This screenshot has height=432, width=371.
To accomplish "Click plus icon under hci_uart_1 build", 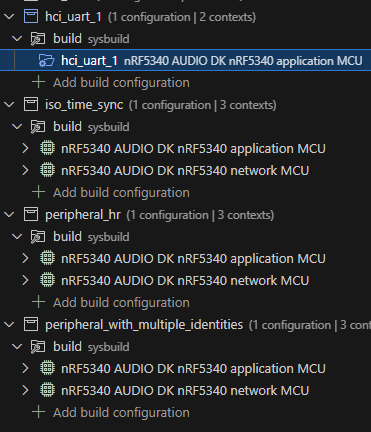I will tap(39, 82).
